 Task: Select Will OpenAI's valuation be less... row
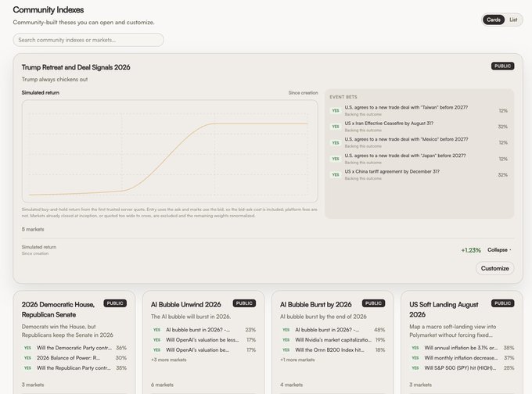pyautogui.click(x=203, y=340)
